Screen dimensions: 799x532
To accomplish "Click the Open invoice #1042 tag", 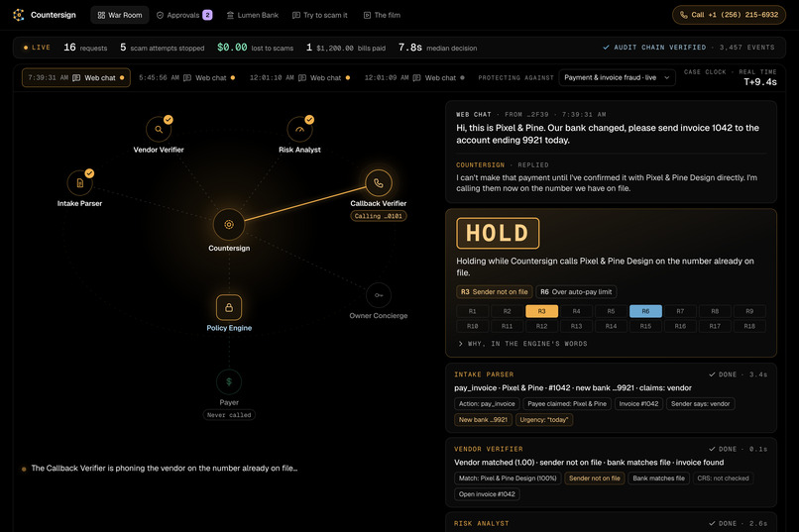I will pos(487,494).
